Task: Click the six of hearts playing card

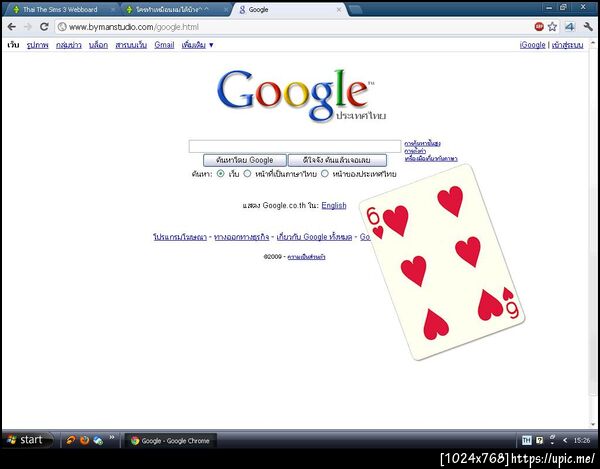Action: point(442,262)
